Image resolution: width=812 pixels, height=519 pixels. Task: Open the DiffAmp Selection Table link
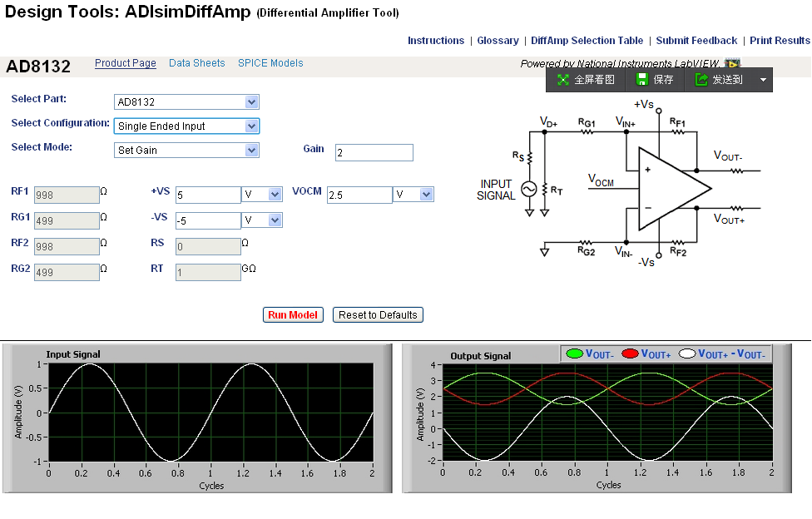tap(587, 41)
